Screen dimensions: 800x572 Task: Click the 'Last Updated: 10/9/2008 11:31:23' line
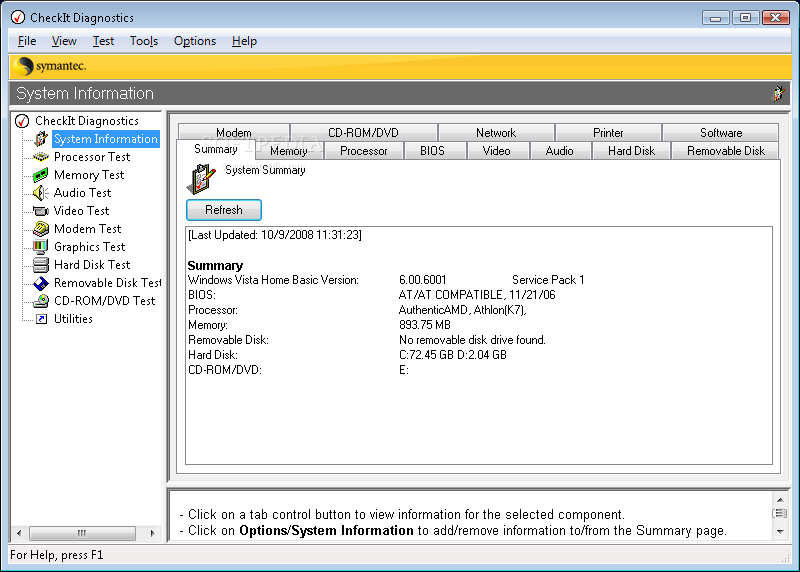[275, 235]
